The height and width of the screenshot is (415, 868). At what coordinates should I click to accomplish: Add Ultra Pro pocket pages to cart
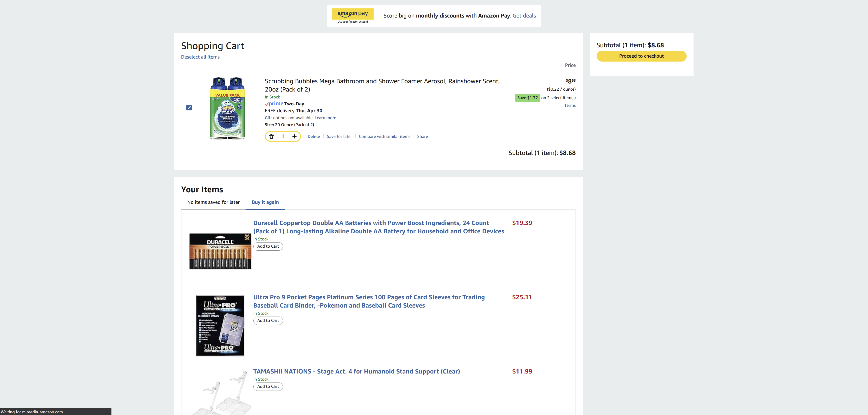click(x=268, y=320)
